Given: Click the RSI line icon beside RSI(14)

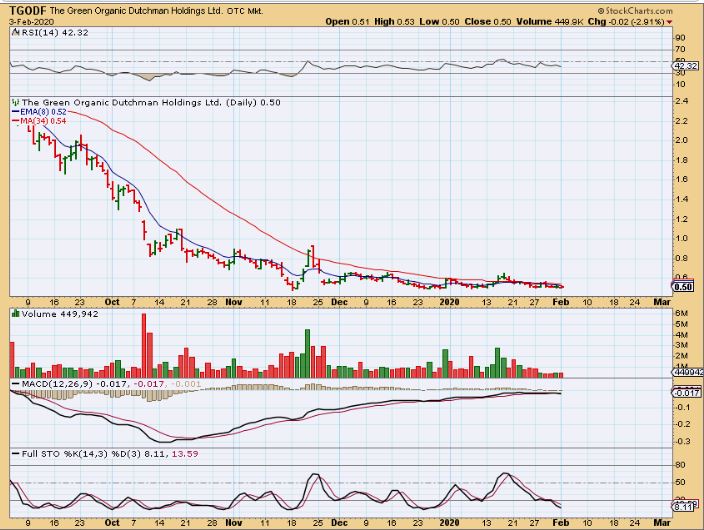Looking at the screenshot, I should click(15, 32).
